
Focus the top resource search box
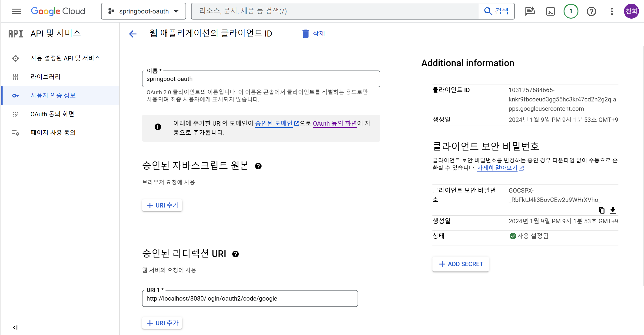(335, 11)
